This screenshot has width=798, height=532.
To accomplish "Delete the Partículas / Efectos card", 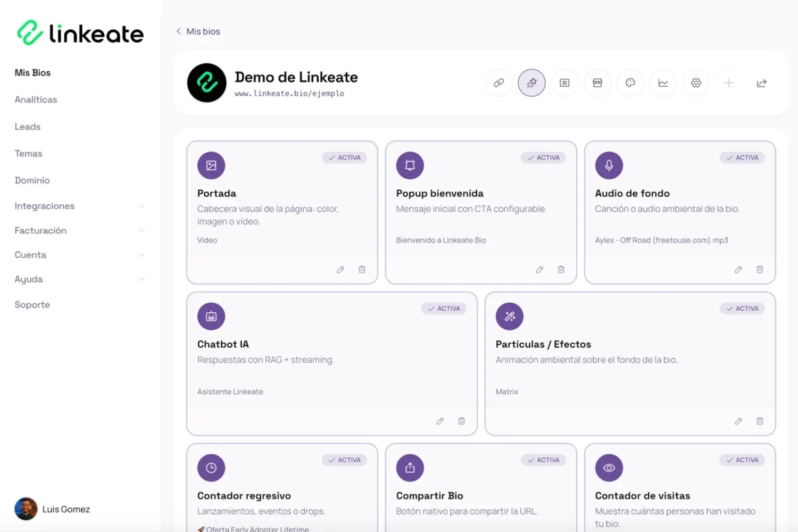I will point(760,421).
